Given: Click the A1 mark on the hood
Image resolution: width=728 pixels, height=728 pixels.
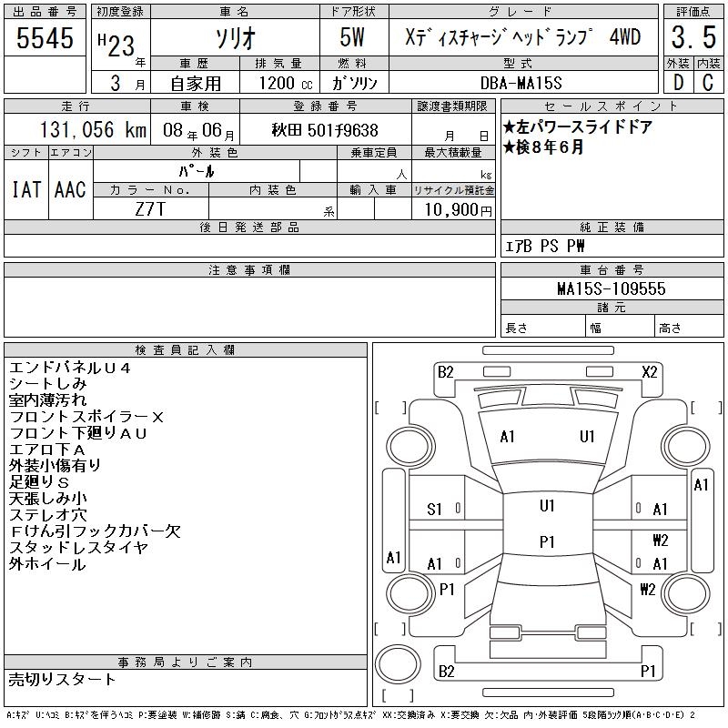Looking at the screenshot, I should tap(508, 437).
